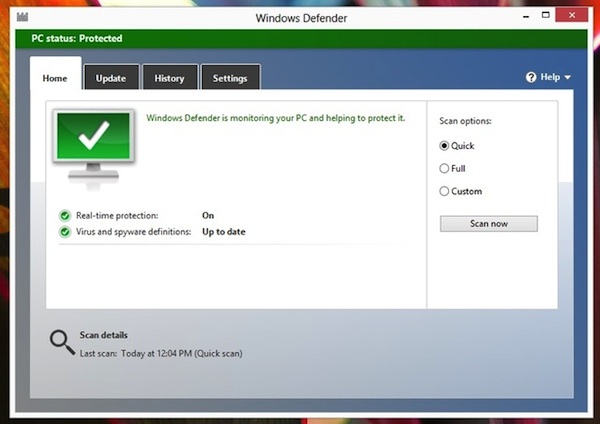Click the PC status: Protected banner text
The image size is (600, 424).
(x=77, y=38)
